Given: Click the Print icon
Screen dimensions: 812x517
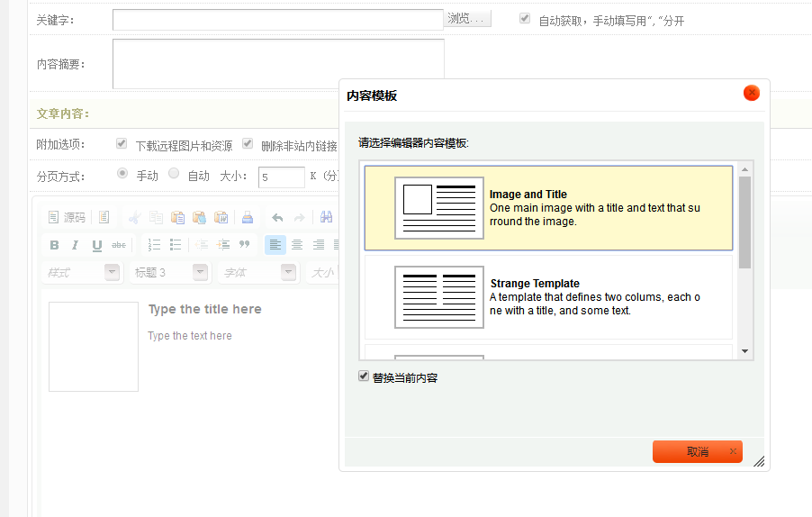Looking at the screenshot, I should (248, 217).
